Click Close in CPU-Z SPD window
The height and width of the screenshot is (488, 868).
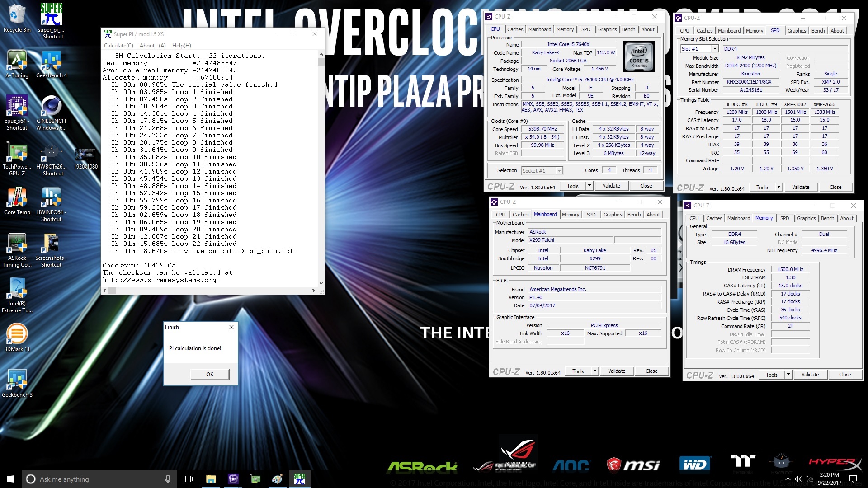coord(835,187)
